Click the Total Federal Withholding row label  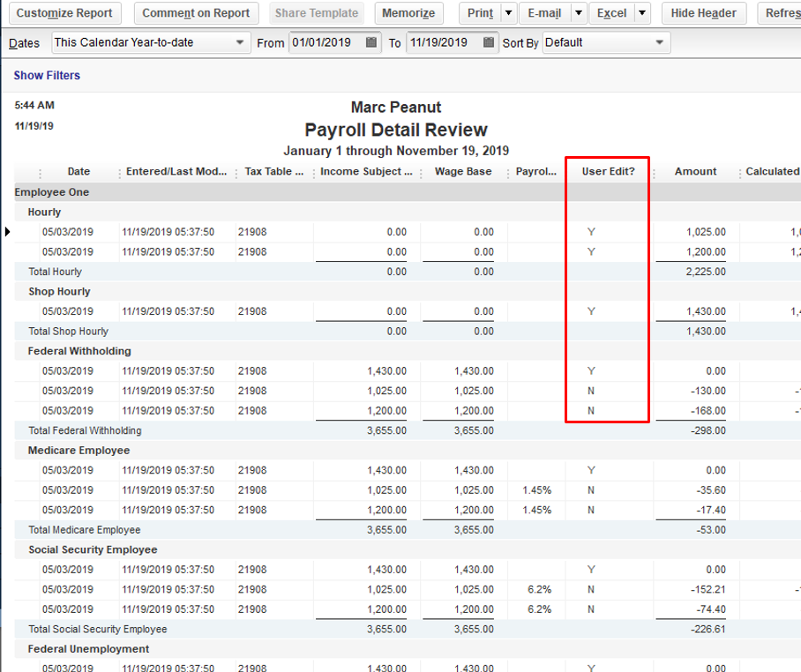[x=85, y=430]
